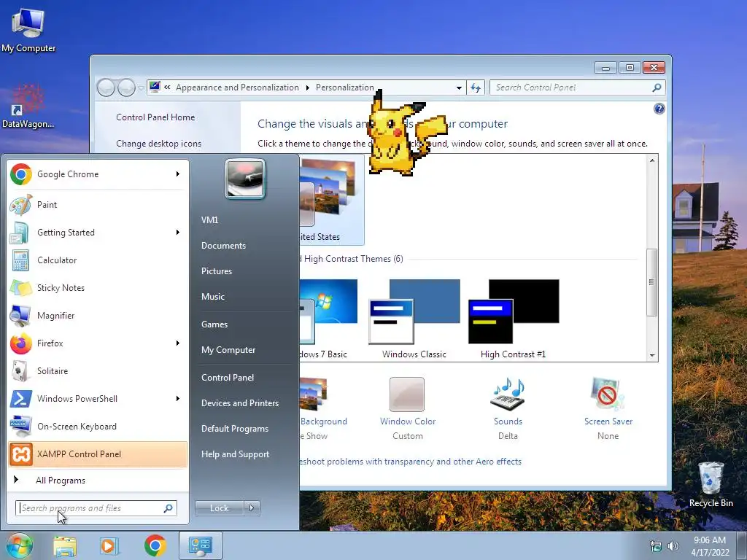Open Control Panel help question icon
Image resolution: width=747 pixels, height=560 pixels.
pyautogui.click(x=659, y=109)
